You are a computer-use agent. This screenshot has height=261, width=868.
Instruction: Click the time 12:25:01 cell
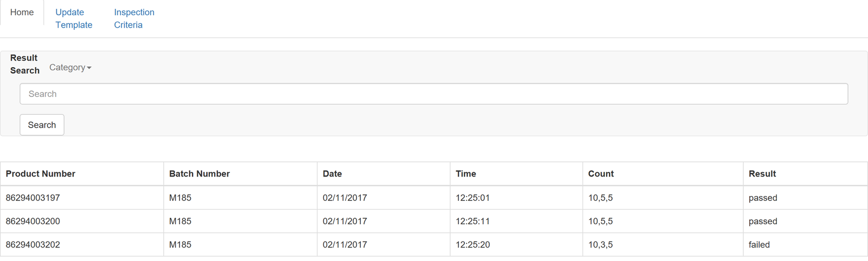click(473, 198)
